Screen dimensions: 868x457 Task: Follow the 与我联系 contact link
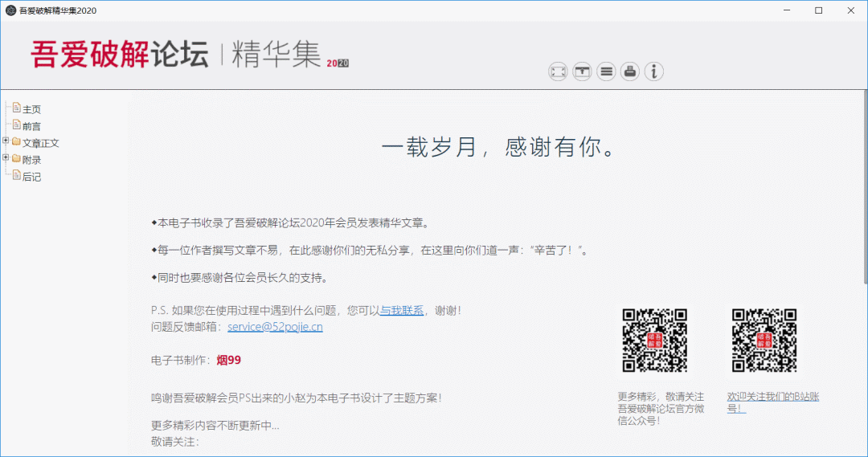click(402, 310)
